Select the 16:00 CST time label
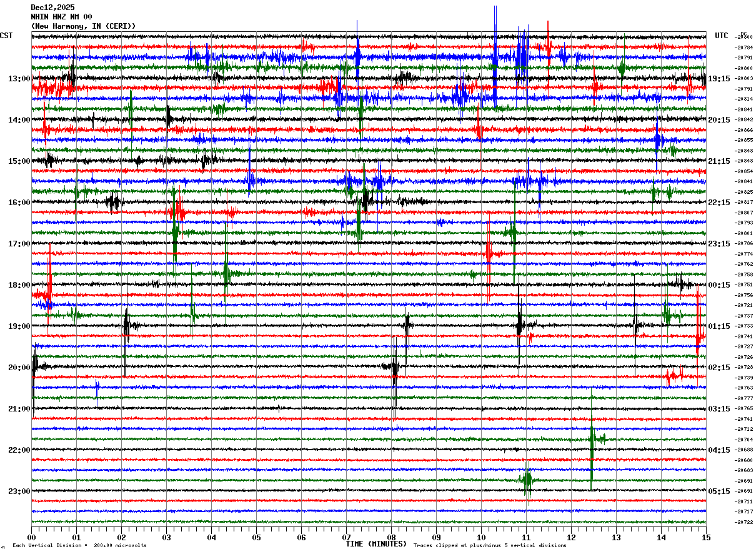Viewport: 756px width, 554px height. coord(19,203)
